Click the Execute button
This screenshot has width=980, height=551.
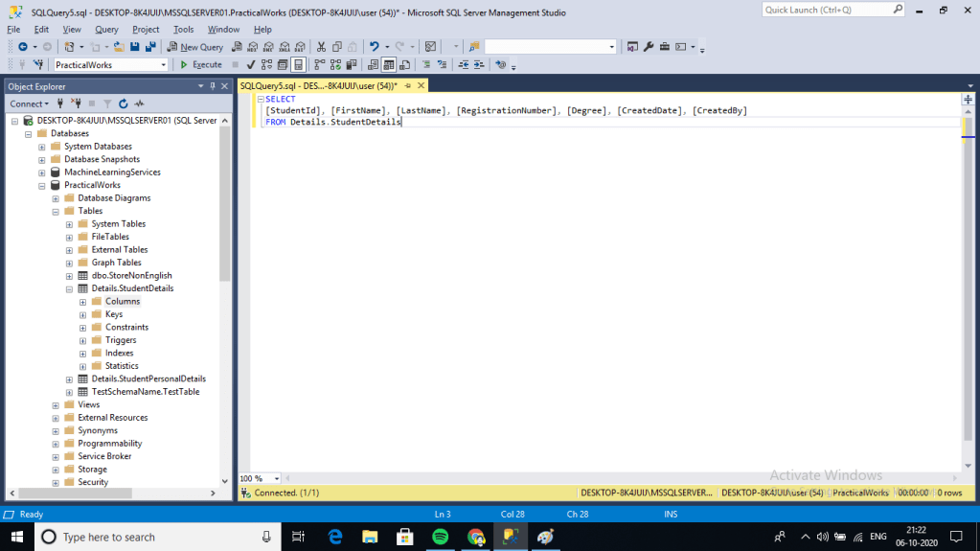pos(201,65)
